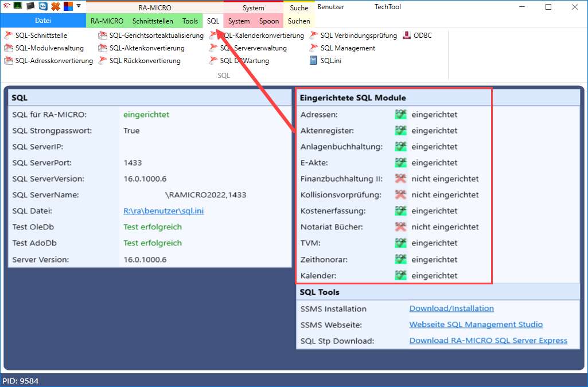Viewport: 588px width, 387px height.
Task: Click the green SQL status icon for Aktenregister
Action: 400,130
